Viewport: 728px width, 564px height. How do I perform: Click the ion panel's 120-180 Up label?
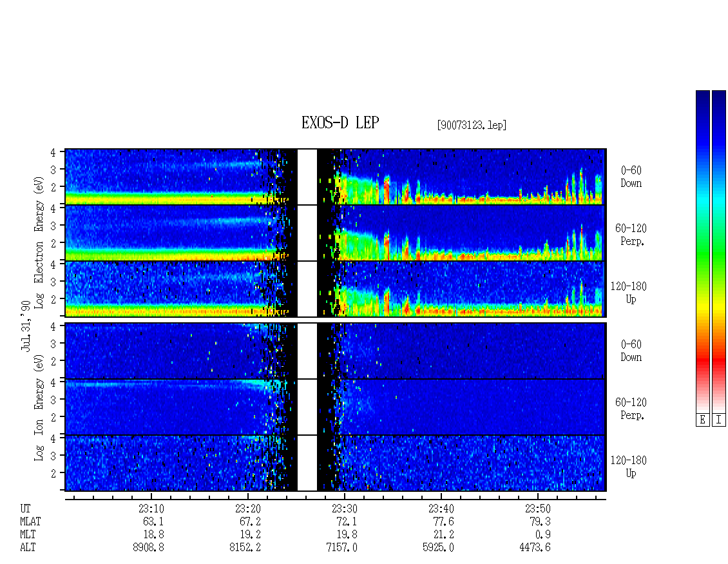pos(629,467)
